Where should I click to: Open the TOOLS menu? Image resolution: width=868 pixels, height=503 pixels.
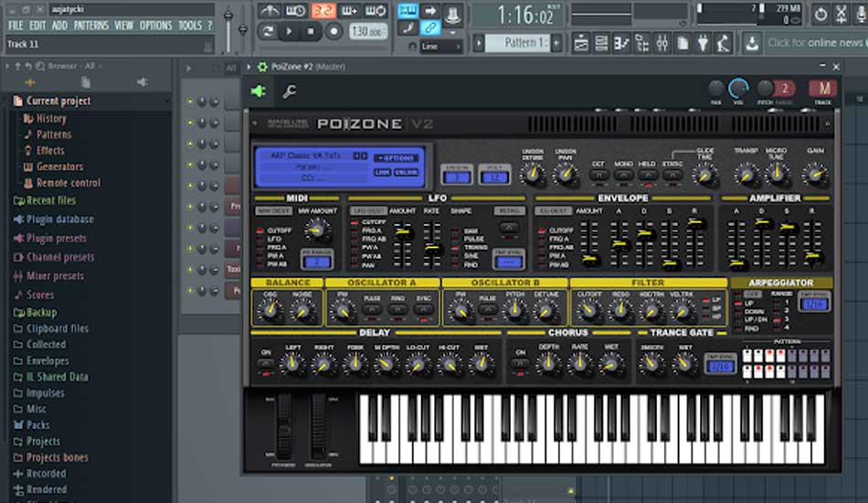[x=190, y=26]
